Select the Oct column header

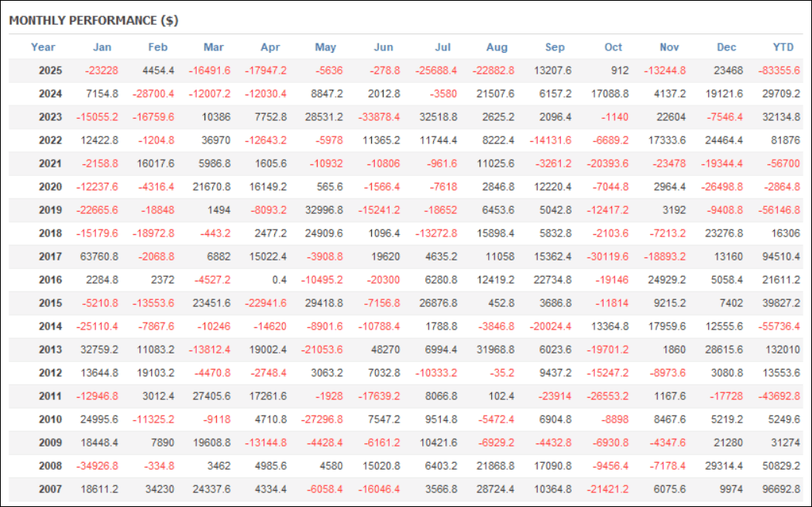pyautogui.click(x=613, y=47)
